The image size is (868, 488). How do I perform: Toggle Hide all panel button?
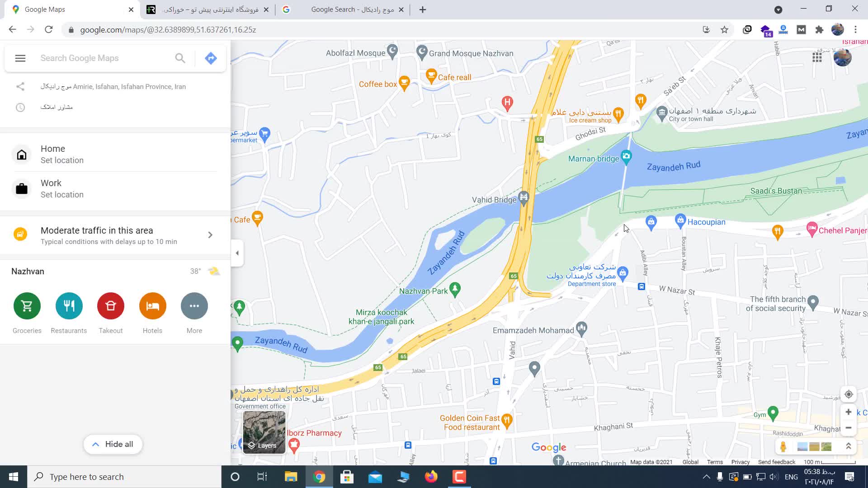click(113, 444)
